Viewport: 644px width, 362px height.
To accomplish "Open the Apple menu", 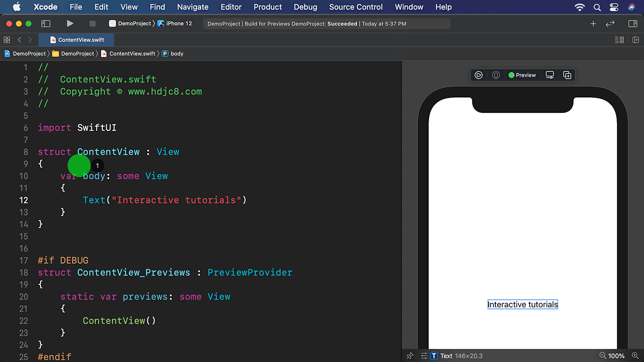I will [x=16, y=7].
